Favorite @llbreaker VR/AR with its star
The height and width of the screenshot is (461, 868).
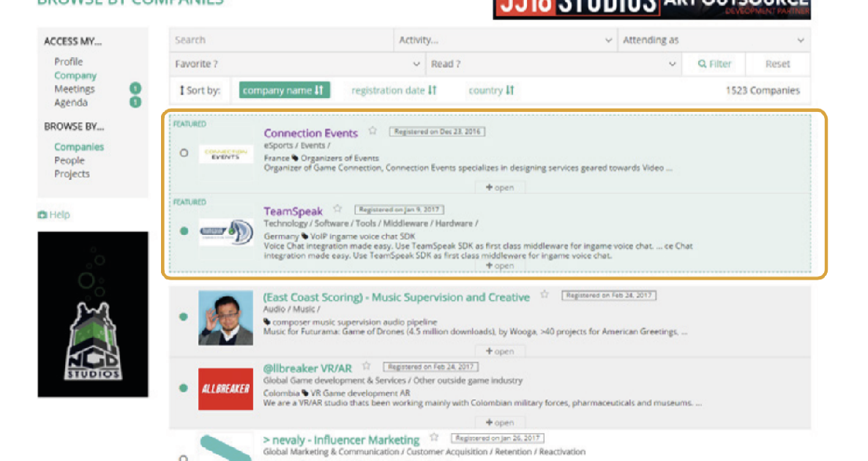(x=366, y=366)
